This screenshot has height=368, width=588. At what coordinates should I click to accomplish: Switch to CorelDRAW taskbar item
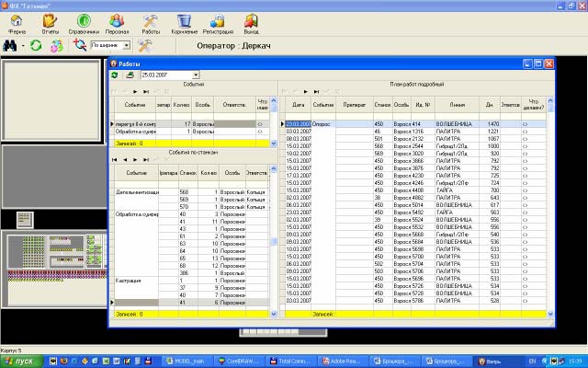pyautogui.click(x=238, y=362)
